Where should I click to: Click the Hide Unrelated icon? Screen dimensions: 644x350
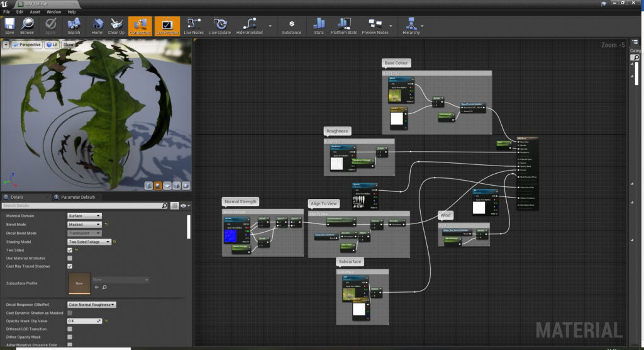click(x=249, y=25)
